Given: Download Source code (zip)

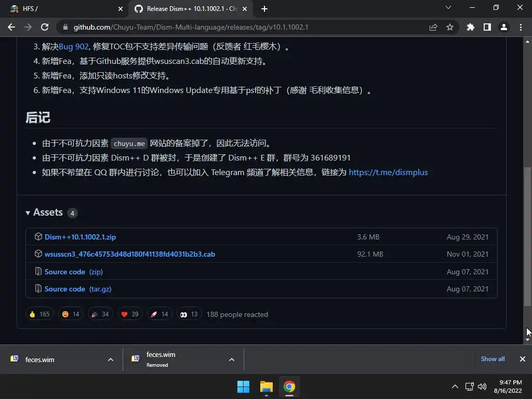Looking at the screenshot, I should click(x=74, y=272).
